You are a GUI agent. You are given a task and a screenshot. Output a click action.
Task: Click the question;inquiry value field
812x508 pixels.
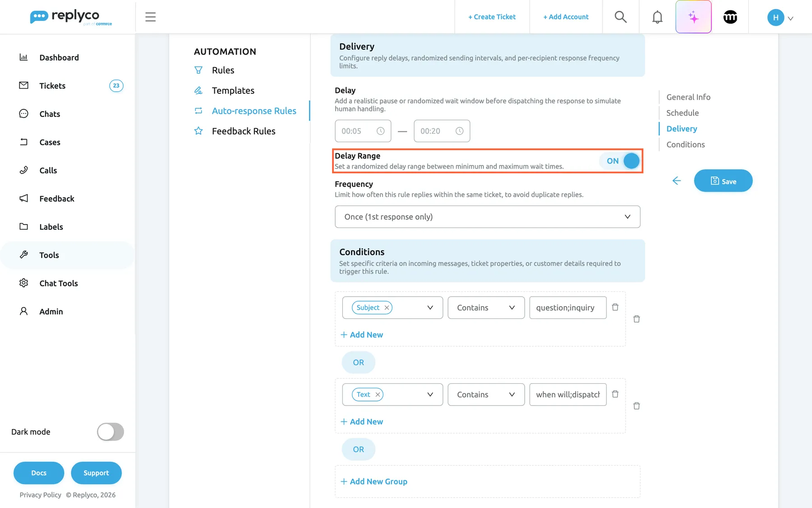pos(567,308)
